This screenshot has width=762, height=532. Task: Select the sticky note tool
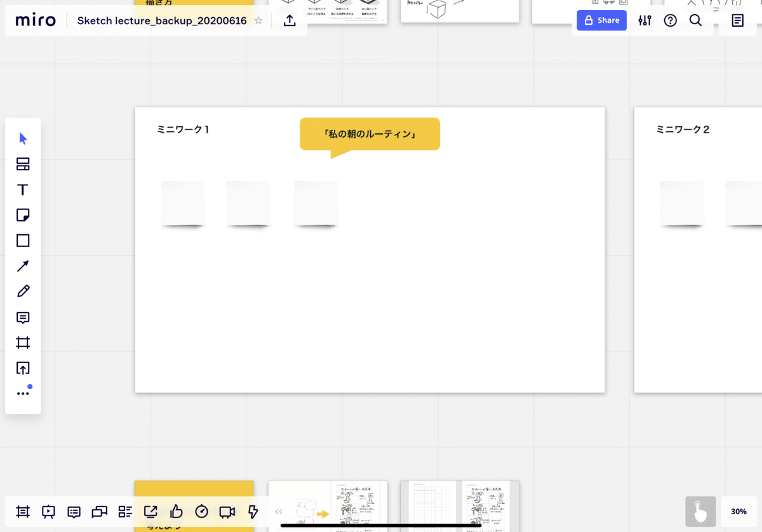point(23,215)
